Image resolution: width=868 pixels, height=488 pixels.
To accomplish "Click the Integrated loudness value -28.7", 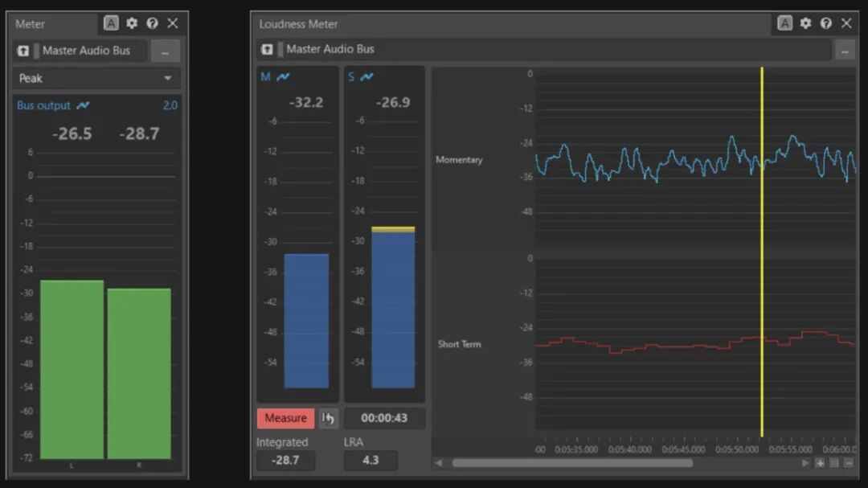I will 285,461.
